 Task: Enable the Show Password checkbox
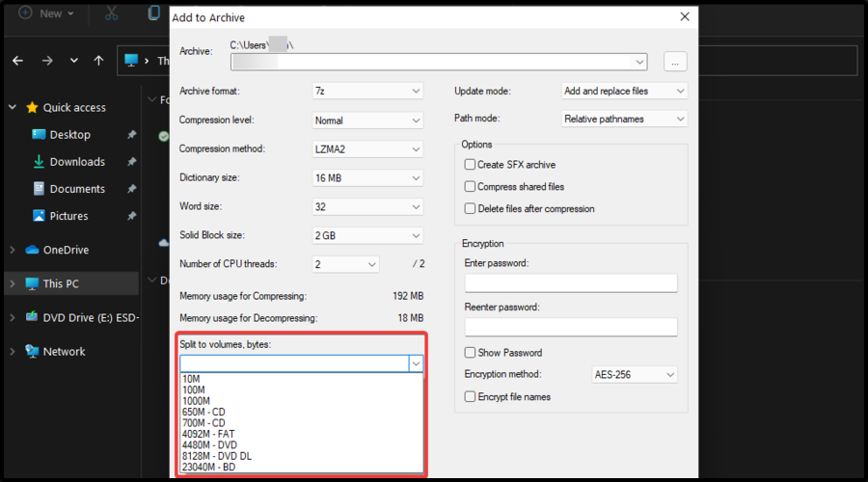tap(471, 353)
